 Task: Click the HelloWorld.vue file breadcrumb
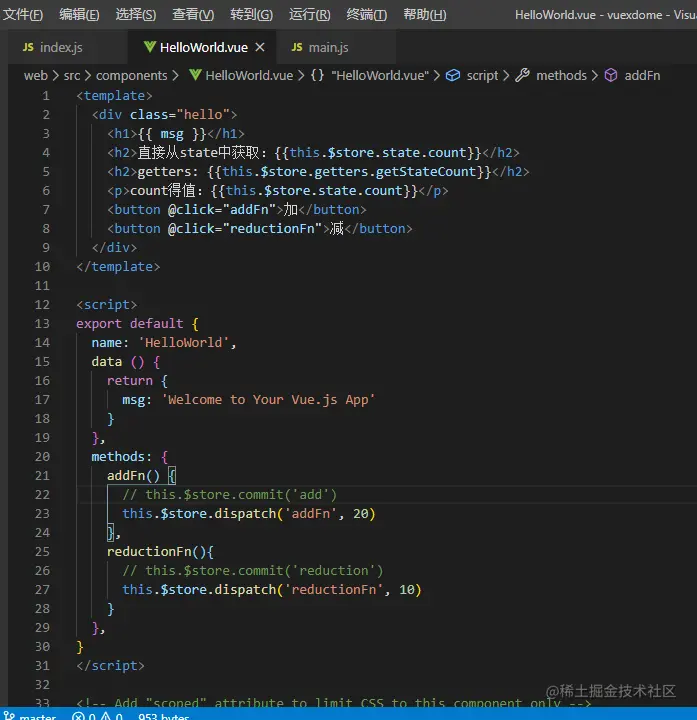click(x=249, y=75)
